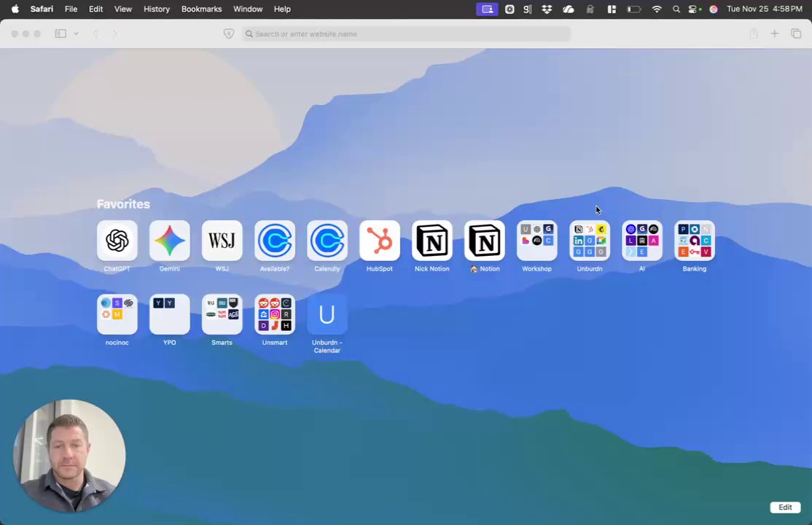Open the nocinoc favorites folder
Viewport: 812px width, 525px height.
point(117,314)
